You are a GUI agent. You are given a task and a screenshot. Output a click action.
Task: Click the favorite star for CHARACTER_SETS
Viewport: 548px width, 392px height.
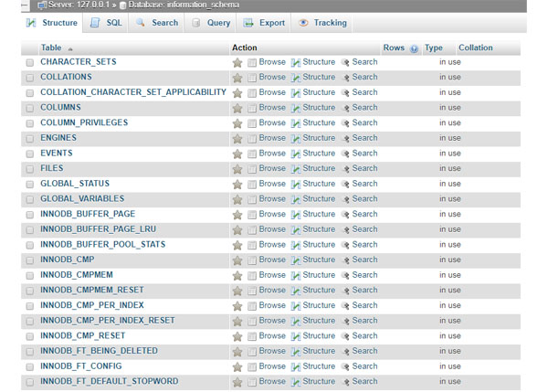point(237,63)
